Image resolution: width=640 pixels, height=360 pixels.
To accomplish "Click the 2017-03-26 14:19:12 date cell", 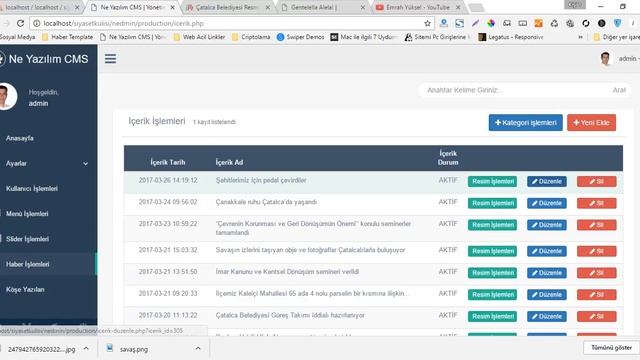I will point(168,180).
